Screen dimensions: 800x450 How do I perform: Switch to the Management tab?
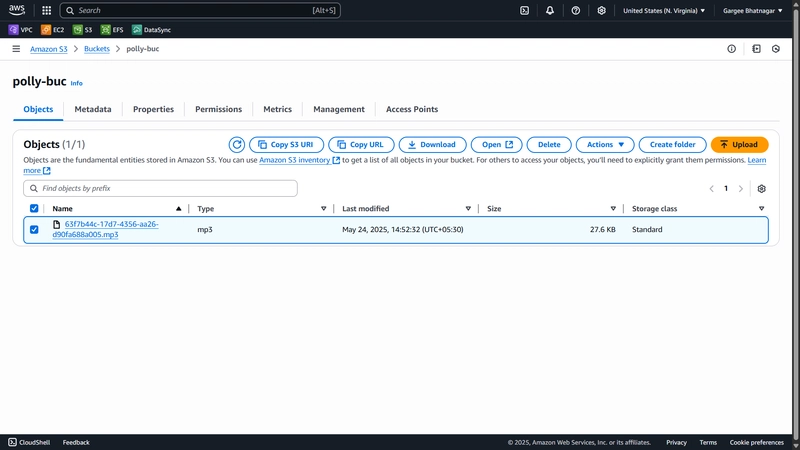tap(339, 109)
